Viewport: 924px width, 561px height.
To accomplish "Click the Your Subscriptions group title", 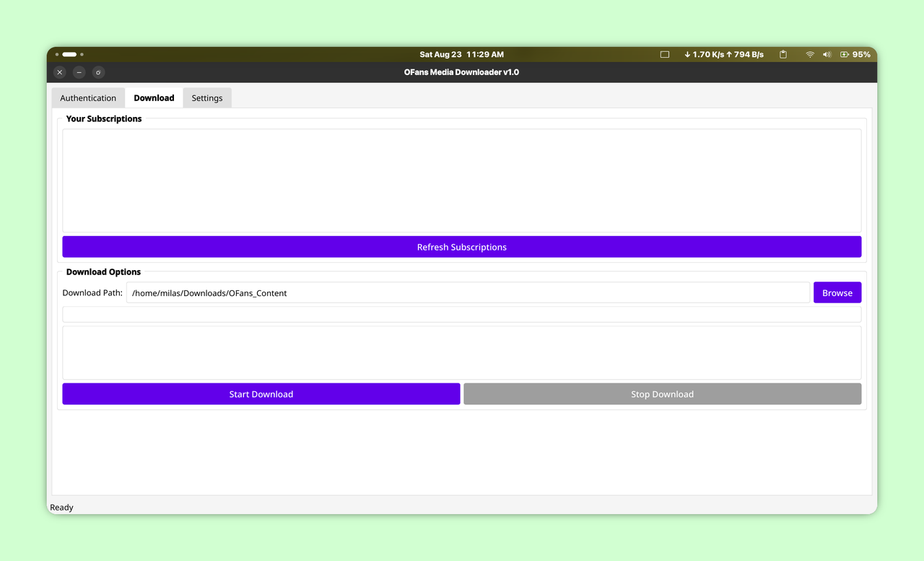I will click(x=104, y=118).
